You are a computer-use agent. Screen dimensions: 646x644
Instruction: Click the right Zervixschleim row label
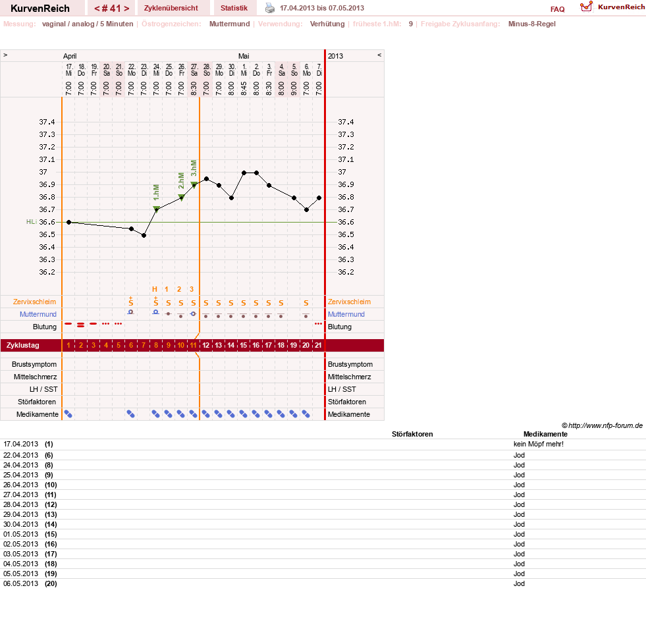coord(350,302)
